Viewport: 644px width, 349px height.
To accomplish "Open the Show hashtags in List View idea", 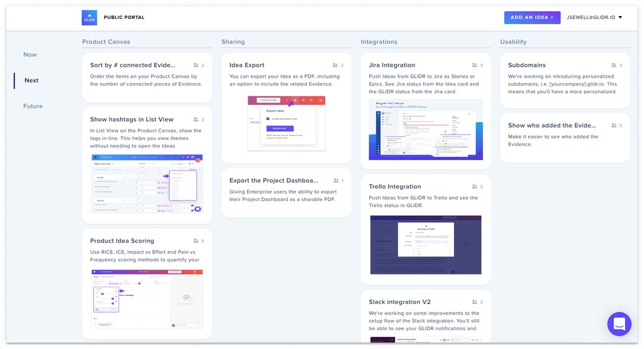I will (x=132, y=120).
